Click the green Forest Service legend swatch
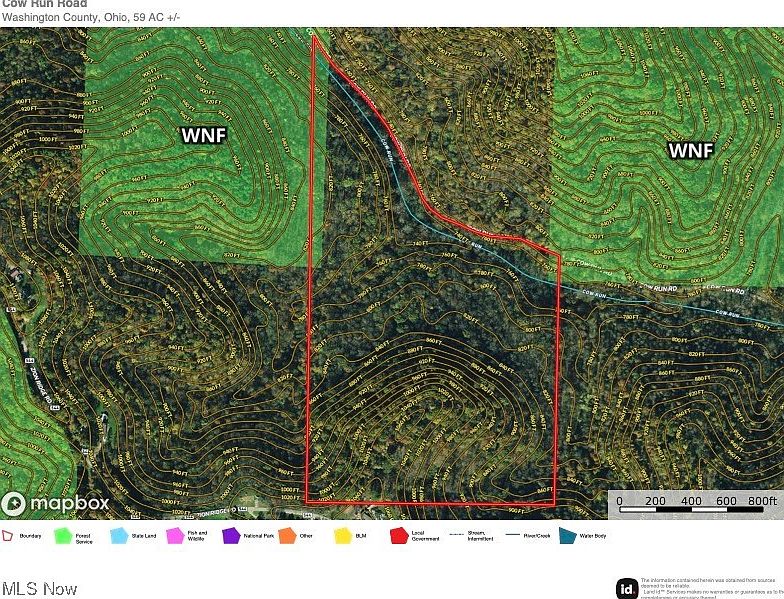 pos(61,536)
